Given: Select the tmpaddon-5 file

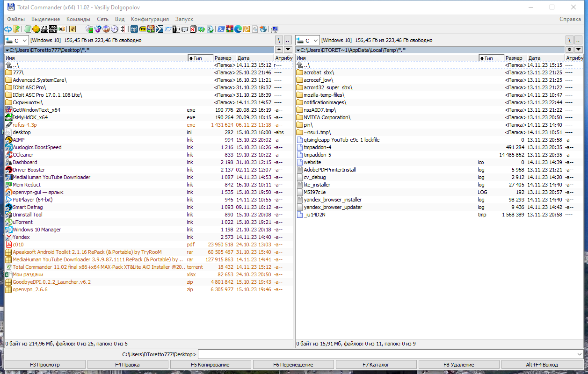Looking at the screenshot, I should [x=440, y=155].
